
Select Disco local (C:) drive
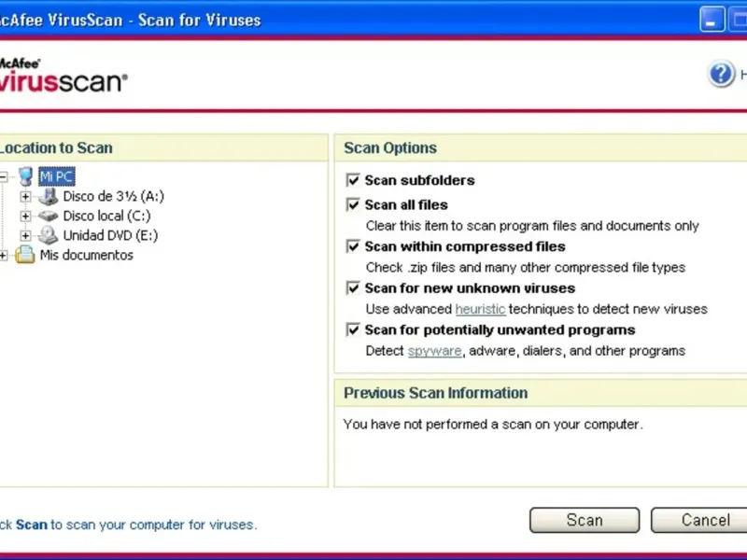(106, 216)
